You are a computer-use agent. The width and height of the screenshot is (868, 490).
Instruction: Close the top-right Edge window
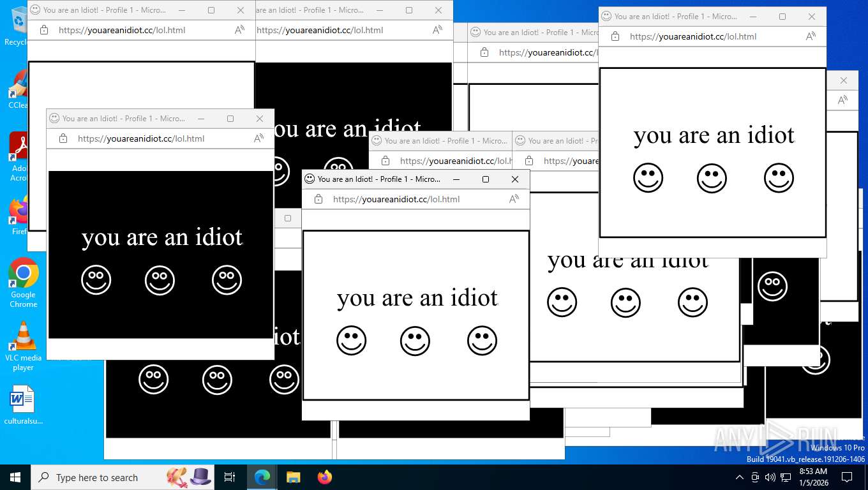[812, 17]
